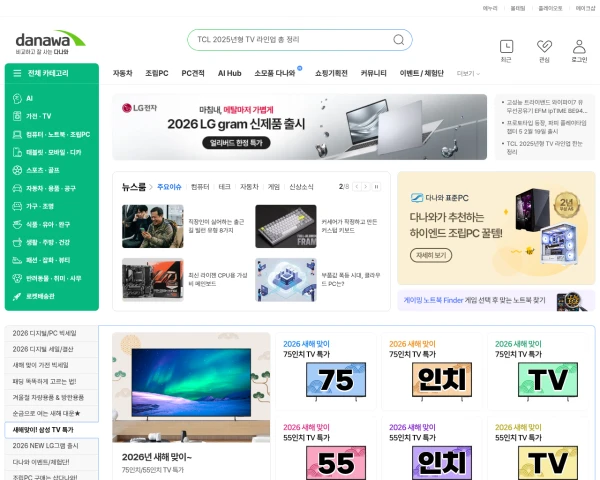Image resolution: width=600 pixels, height=480 pixels.
Task: Switch to the 컴퓨터 news tab
Action: [200, 187]
